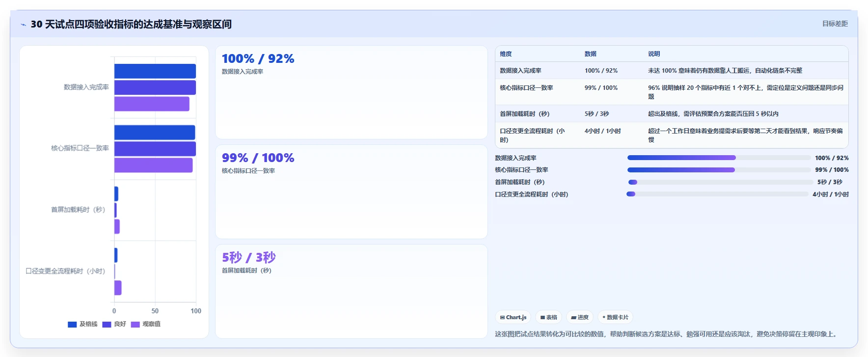Viewport: 868px width, 357px height.
Task: Click the 数据 column header in the table
Action: pos(591,54)
